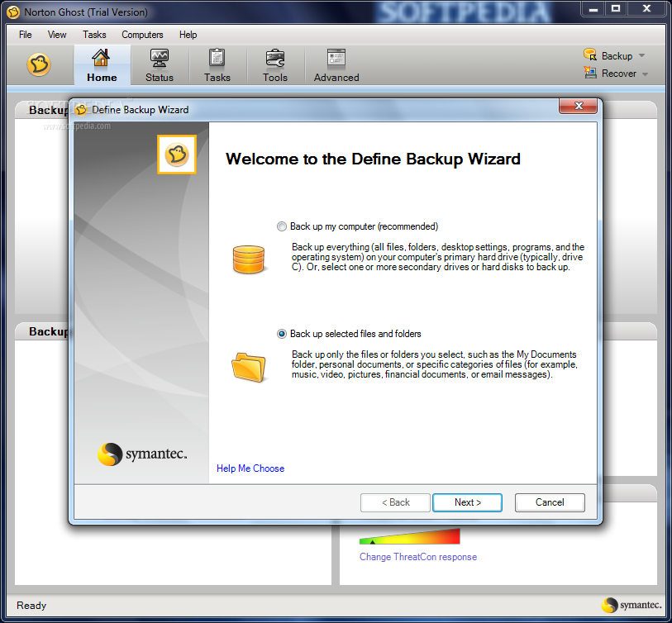Cancel the Define Backup Wizard
Screen dimensions: 672x623
coord(550,502)
